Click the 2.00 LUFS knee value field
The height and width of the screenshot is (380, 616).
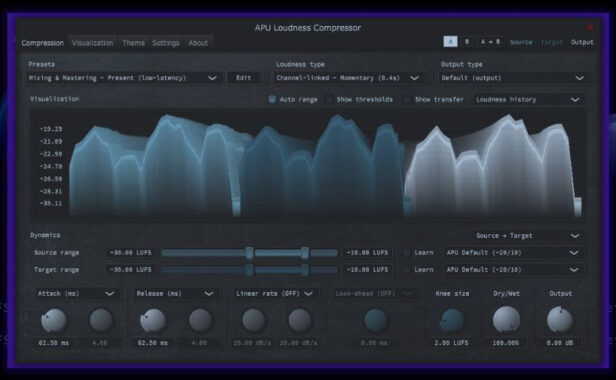[451, 343]
